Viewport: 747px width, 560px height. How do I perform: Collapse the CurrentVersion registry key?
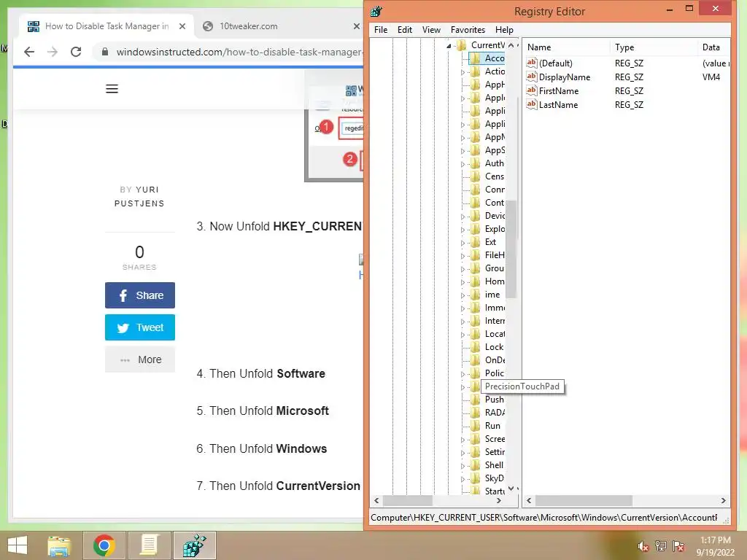[x=449, y=46]
